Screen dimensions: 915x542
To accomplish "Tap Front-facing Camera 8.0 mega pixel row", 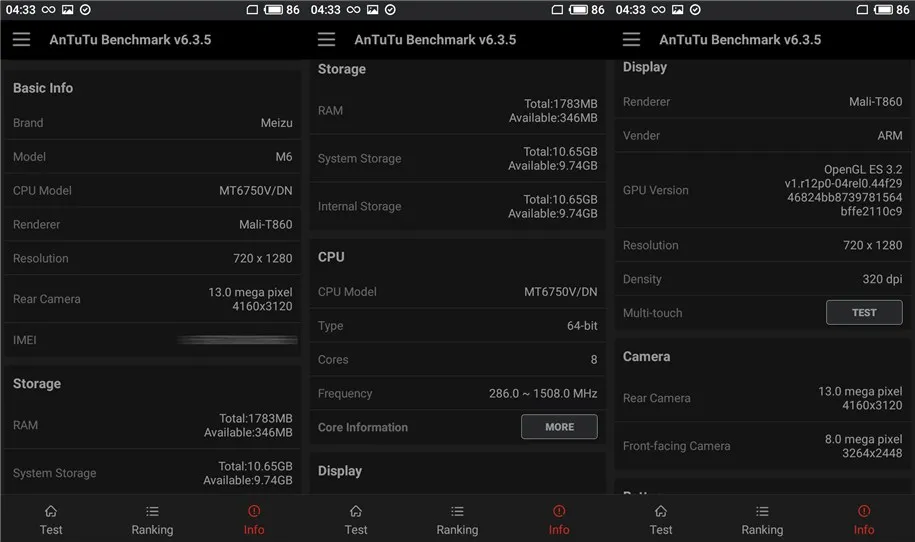I will (x=762, y=446).
